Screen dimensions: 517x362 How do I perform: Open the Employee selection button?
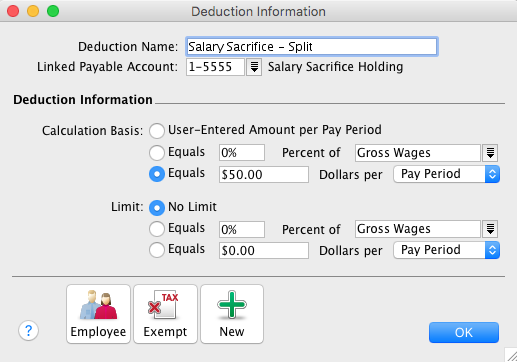click(98, 314)
